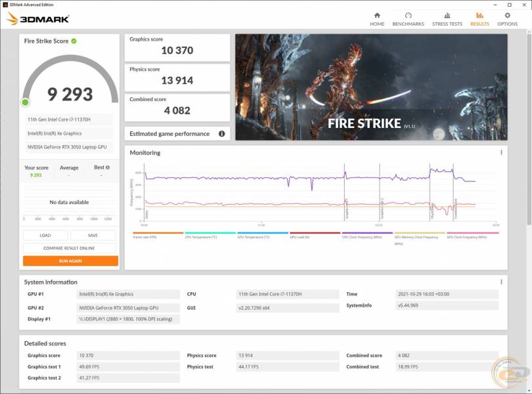
Task: Click the 'Monitoring' panel heading
Action: click(145, 153)
